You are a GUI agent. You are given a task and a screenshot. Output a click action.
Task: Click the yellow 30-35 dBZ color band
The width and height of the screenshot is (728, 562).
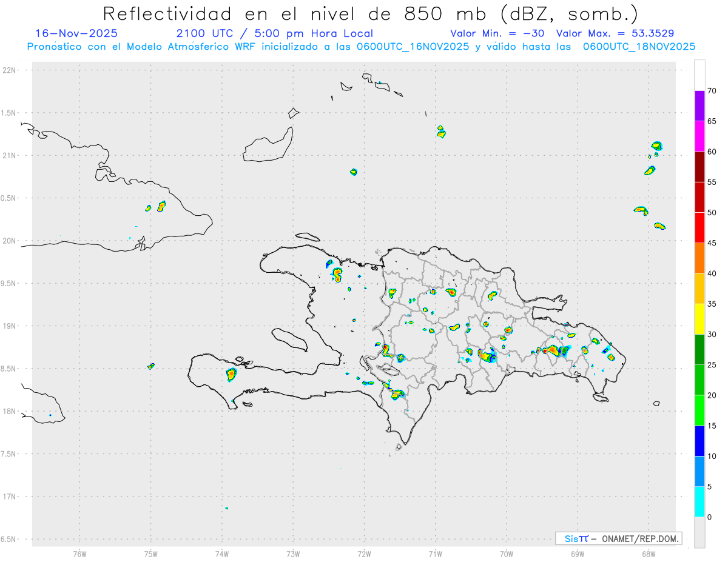click(699, 319)
